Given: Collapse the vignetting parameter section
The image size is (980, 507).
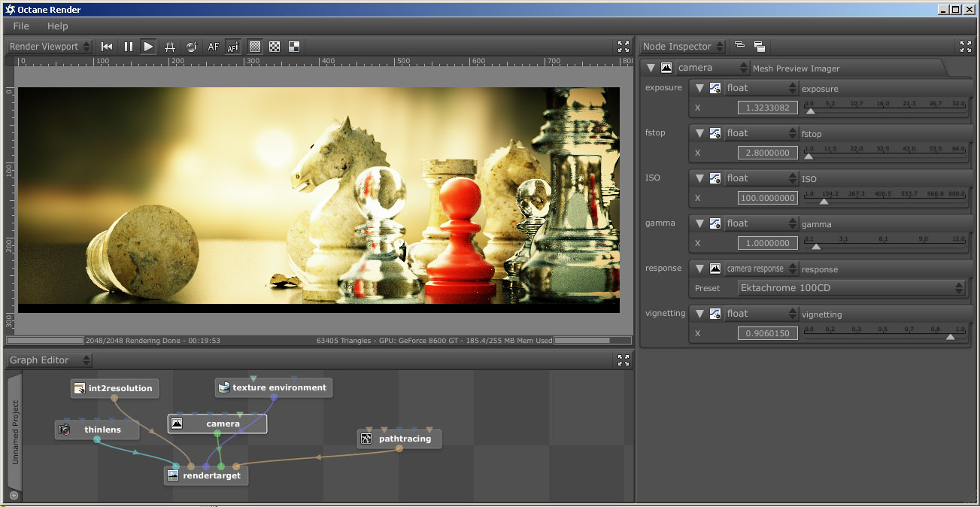Looking at the screenshot, I should pos(699,314).
